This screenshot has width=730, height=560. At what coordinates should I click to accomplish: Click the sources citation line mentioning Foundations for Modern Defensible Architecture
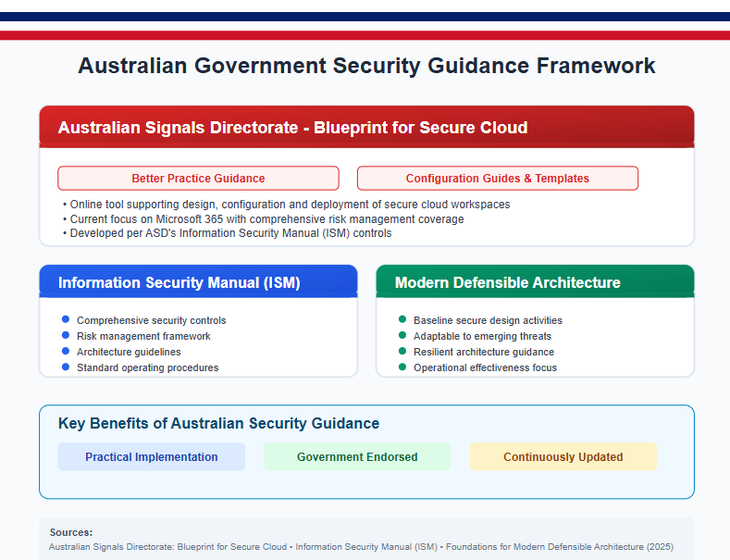pyautogui.click(x=361, y=546)
